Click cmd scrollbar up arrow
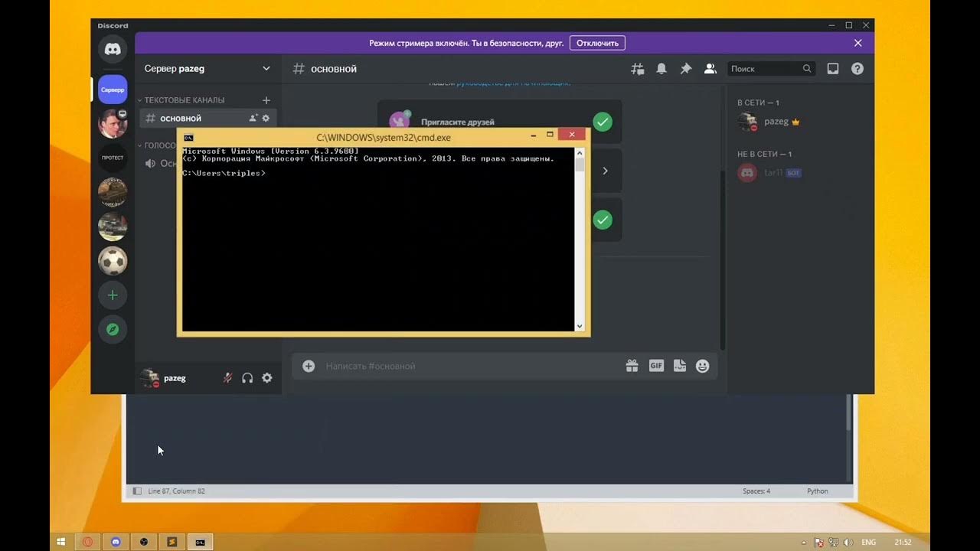The image size is (980, 551). point(580,153)
